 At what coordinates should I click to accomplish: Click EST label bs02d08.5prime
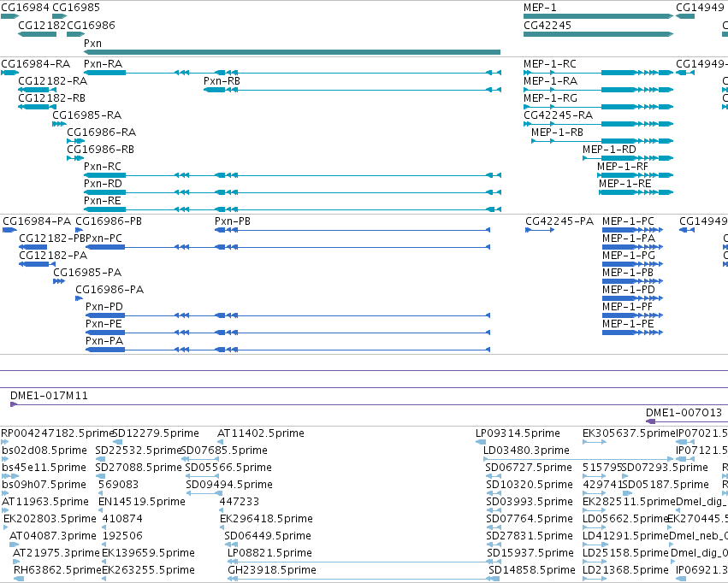[x=44, y=450]
